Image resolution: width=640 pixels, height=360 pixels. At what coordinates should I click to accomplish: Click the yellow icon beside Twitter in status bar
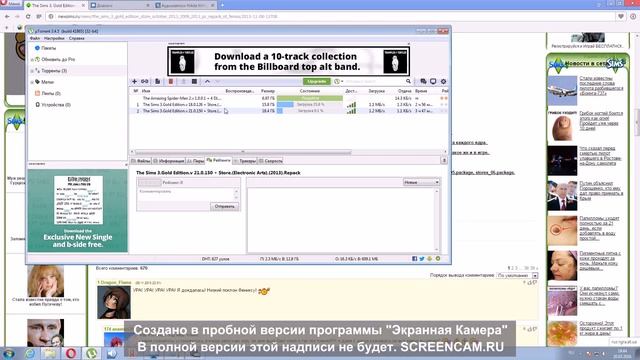point(430,259)
